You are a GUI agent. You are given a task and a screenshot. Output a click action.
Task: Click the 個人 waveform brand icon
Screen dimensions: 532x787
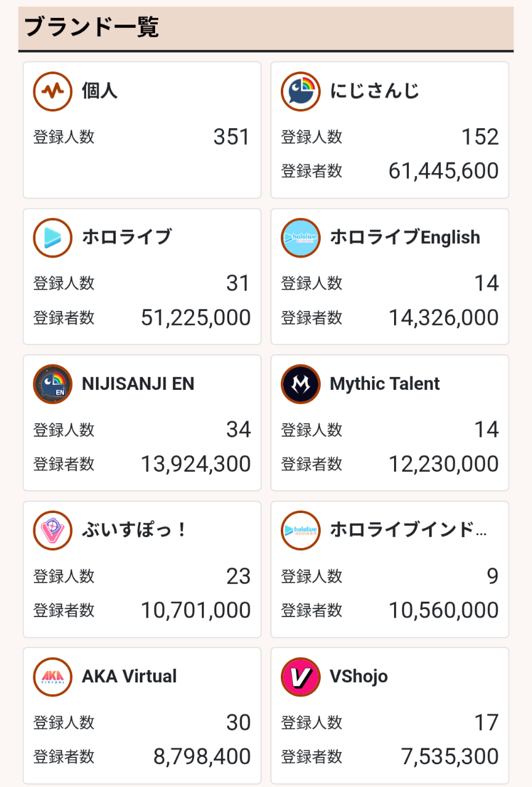click(52, 91)
